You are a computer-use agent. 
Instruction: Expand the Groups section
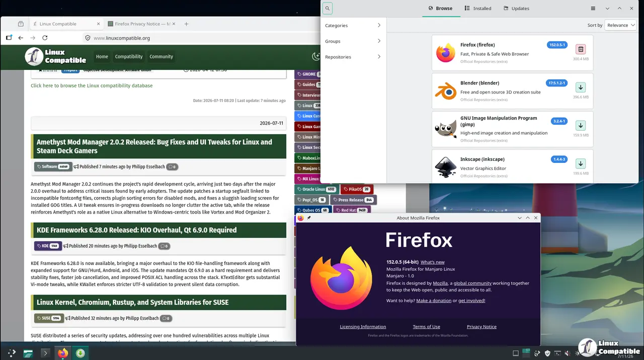353,41
